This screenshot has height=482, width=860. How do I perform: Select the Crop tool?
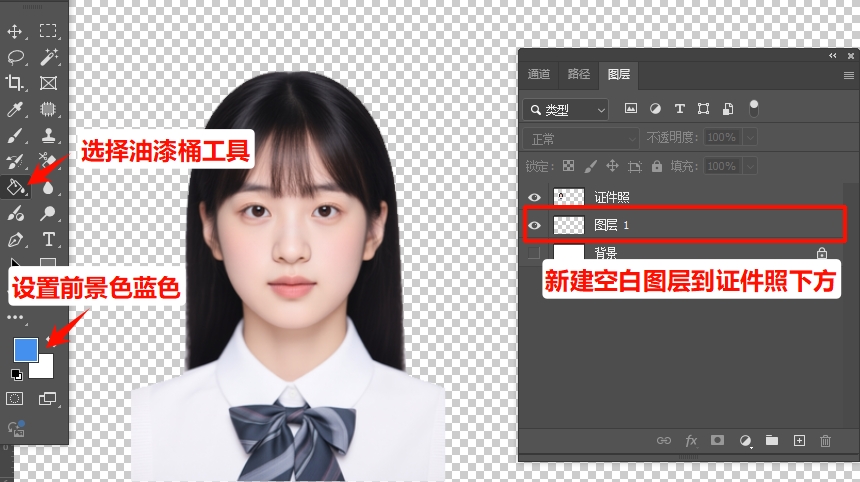(14, 83)
